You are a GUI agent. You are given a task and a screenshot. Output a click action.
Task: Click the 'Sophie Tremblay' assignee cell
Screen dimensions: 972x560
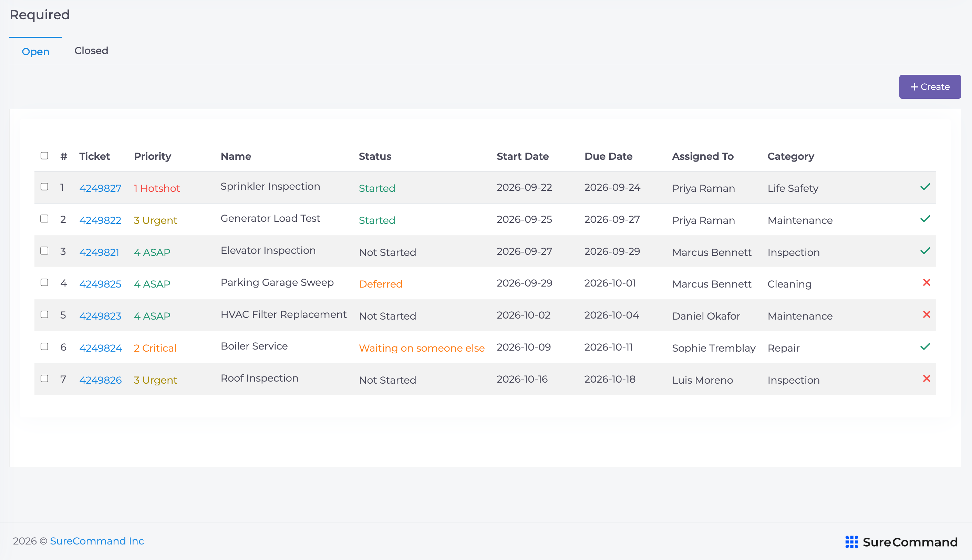click(x=714, y=348)
